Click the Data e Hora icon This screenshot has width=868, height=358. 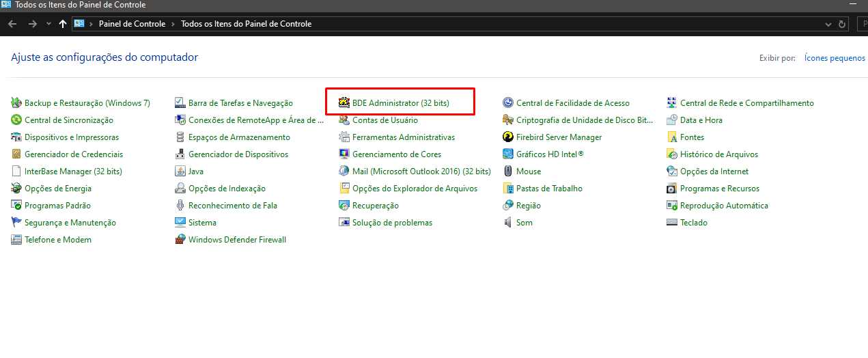672,120
